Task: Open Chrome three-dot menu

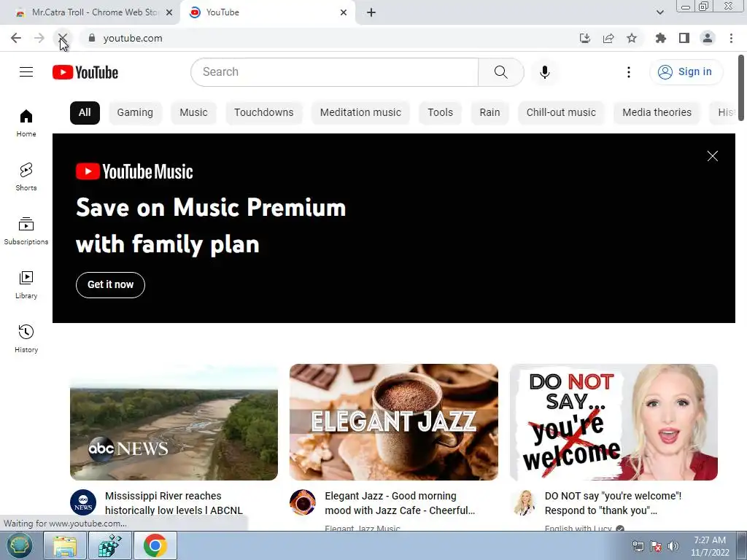Action: point(731,38)
